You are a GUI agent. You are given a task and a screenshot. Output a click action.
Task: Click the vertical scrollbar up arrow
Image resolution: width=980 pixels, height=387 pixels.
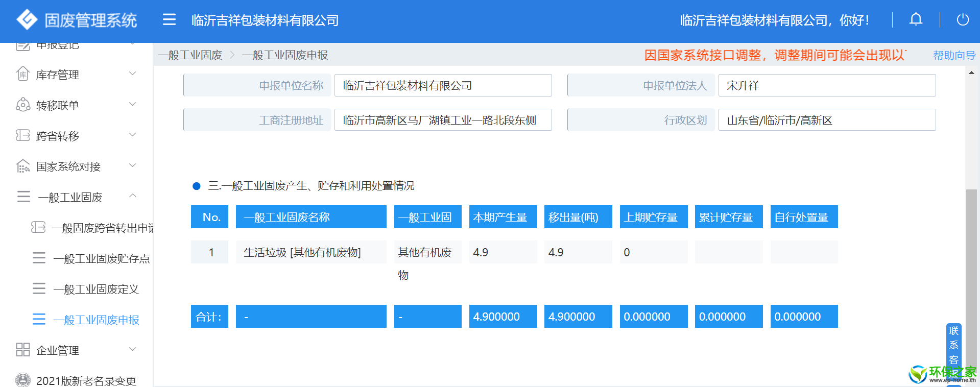point(971,73)
